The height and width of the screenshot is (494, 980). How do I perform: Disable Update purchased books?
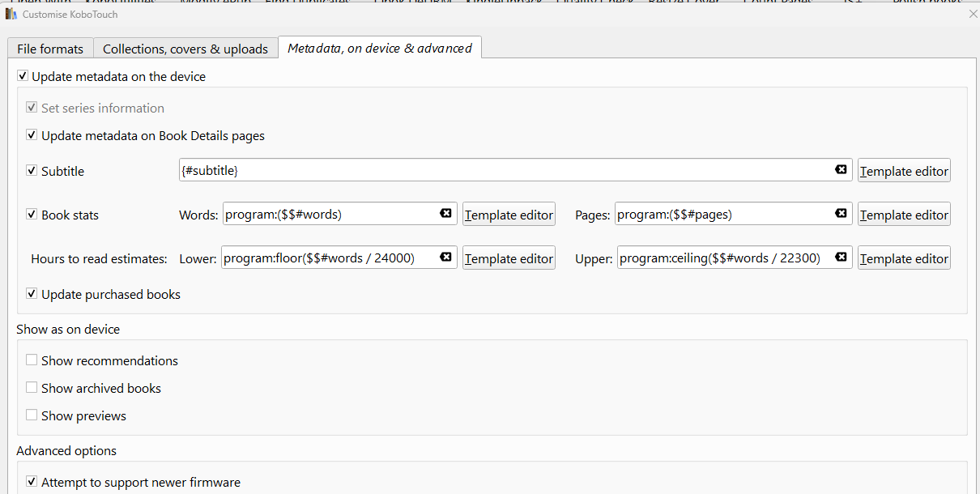(x=32, y=294)
